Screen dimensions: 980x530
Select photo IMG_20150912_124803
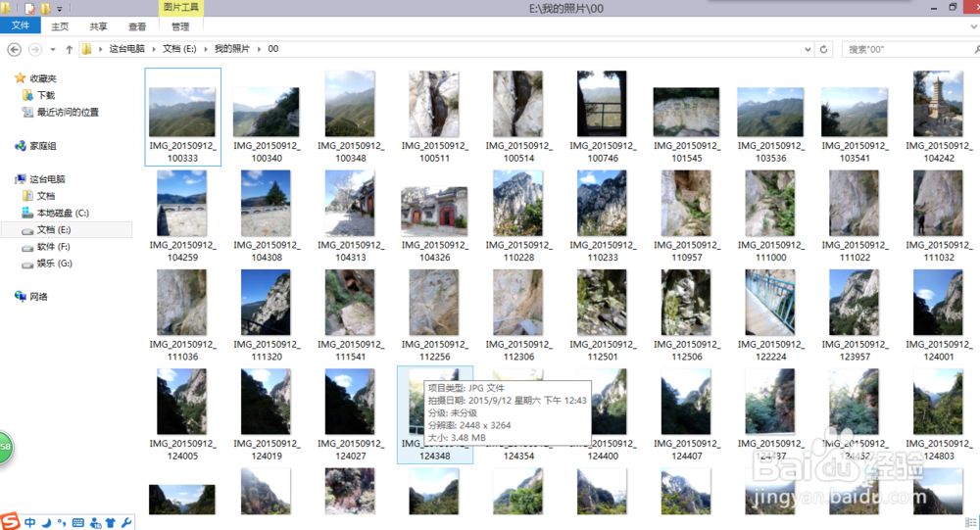(x=939, y=415)
